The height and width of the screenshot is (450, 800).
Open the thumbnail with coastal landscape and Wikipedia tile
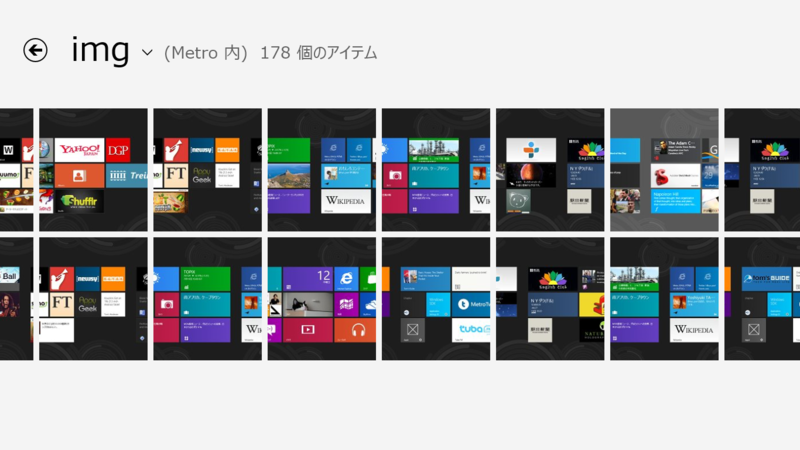click(x=322, y=170)
